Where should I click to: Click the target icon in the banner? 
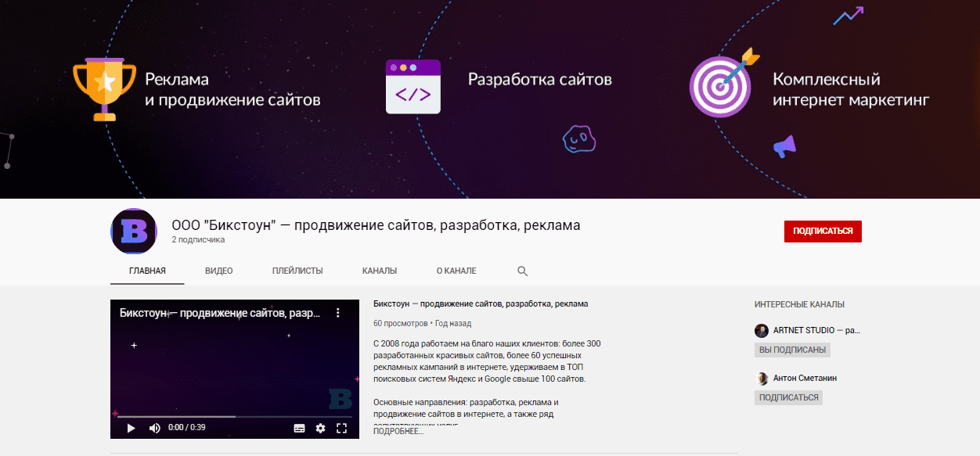click(724, 83)
